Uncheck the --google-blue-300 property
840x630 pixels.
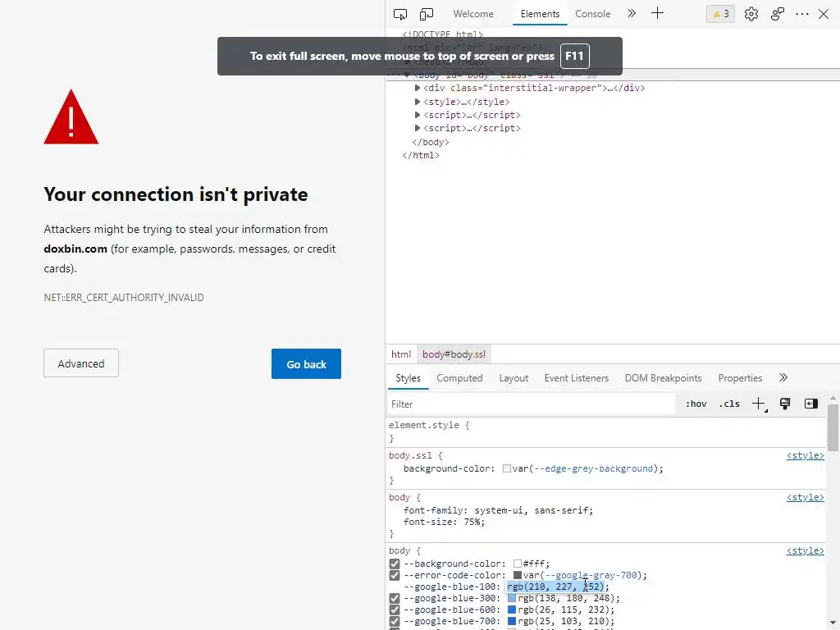point(395,598)
